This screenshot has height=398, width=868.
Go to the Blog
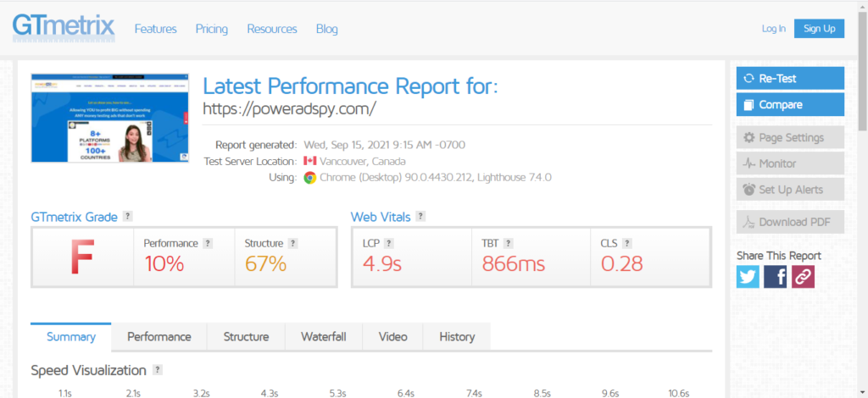[326, 29]
